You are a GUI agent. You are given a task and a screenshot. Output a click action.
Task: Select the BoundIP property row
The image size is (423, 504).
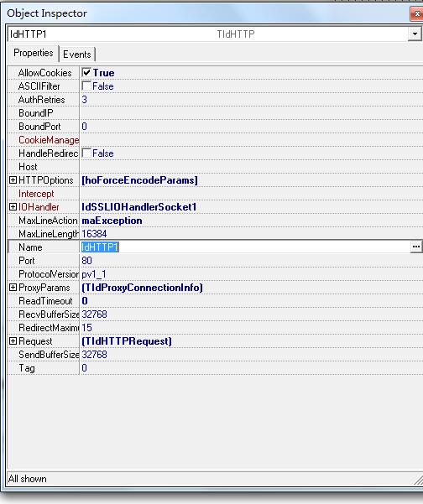point(216,113)
